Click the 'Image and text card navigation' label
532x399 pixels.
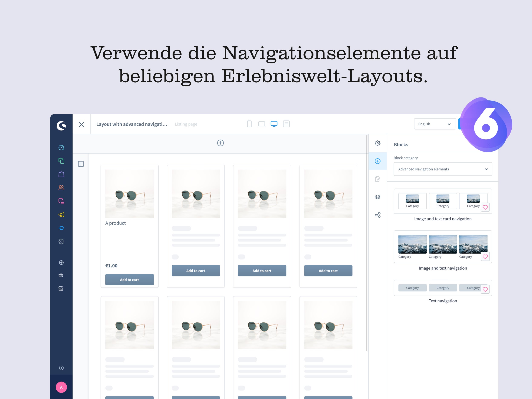coord(443,219)
